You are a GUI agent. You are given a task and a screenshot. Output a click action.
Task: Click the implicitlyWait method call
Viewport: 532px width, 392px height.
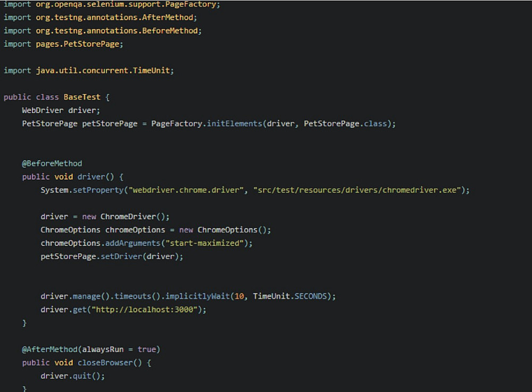197,296
